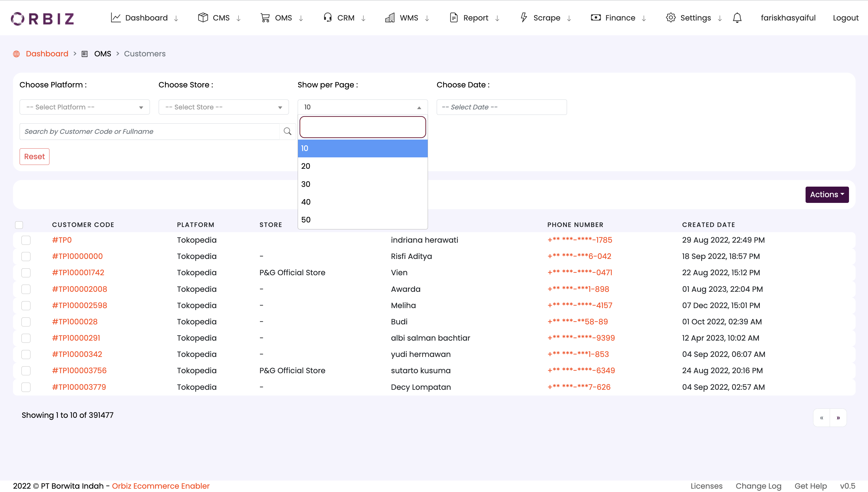Expand the Dashboard menu arrow

pyautogui.click(x=176, y=18)
